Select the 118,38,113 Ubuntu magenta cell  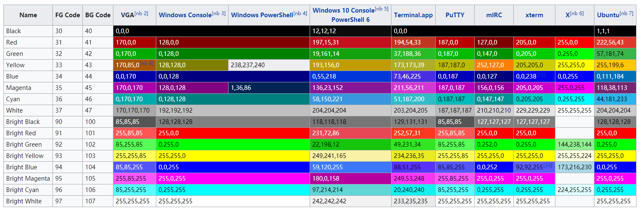point(615,88)
